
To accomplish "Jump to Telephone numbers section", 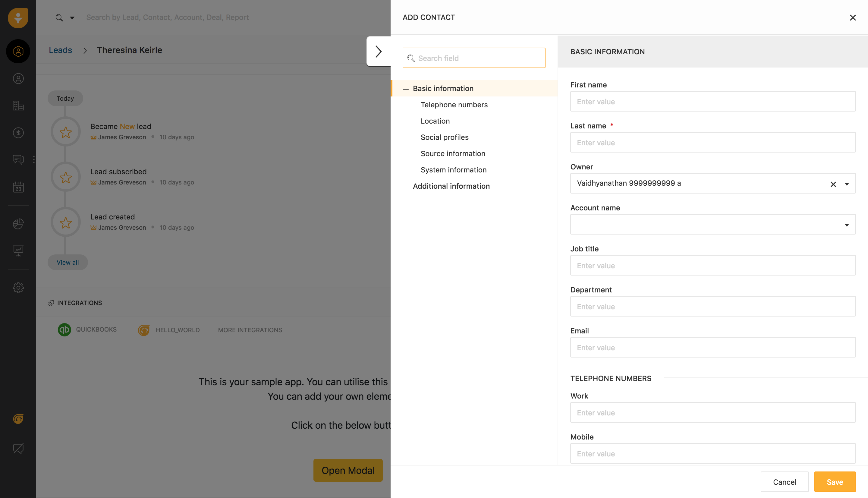I will pos(454,105).
